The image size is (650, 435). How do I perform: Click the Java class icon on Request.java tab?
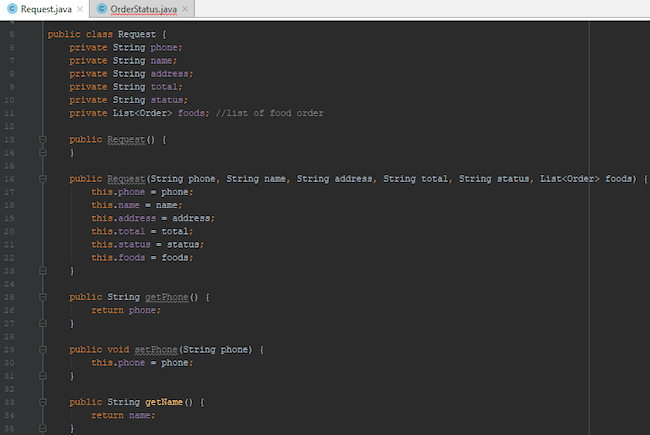tap(12, 9)
